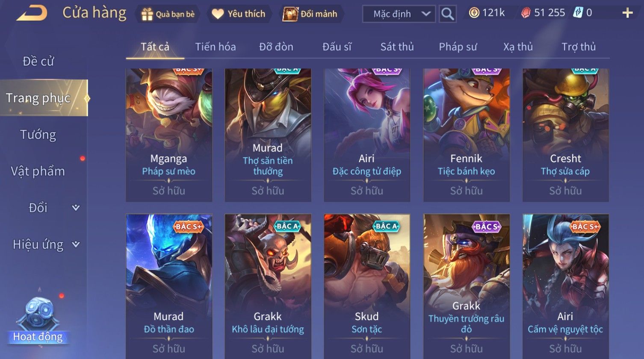This screenshot has width=644, height=359.
Task: Click the red ruby currency icon
Action: coord(526,13)
